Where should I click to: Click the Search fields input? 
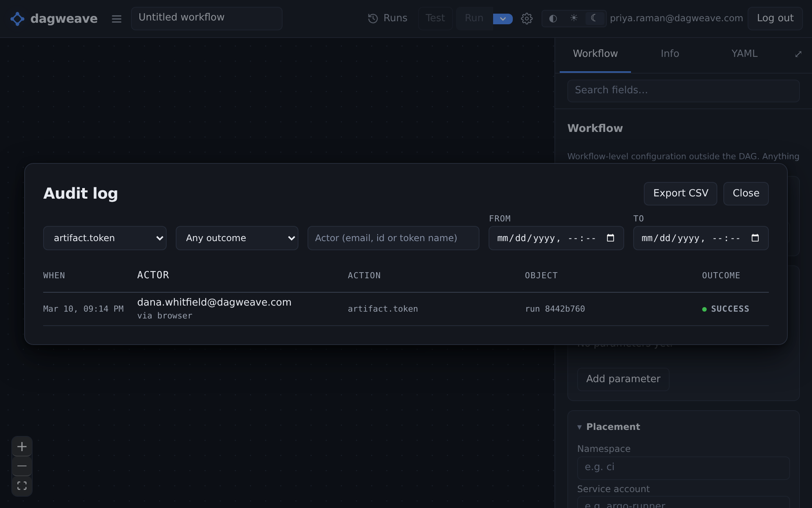tap(683, 91)
